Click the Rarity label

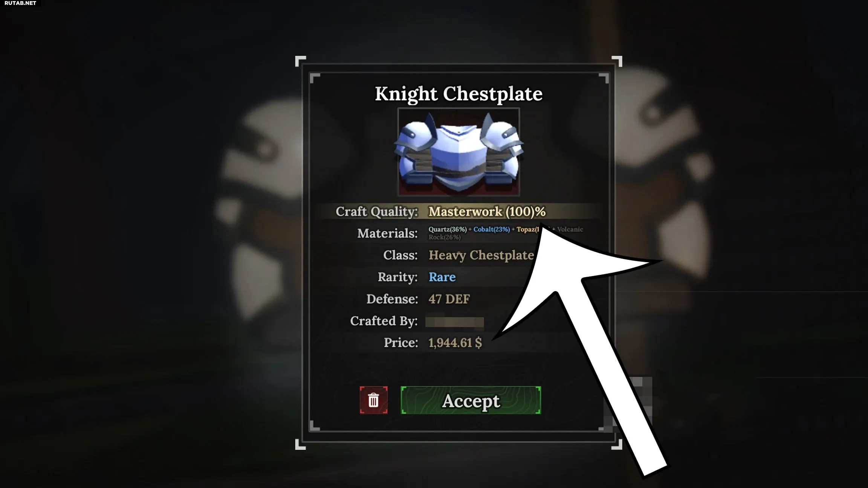point(397,277)
